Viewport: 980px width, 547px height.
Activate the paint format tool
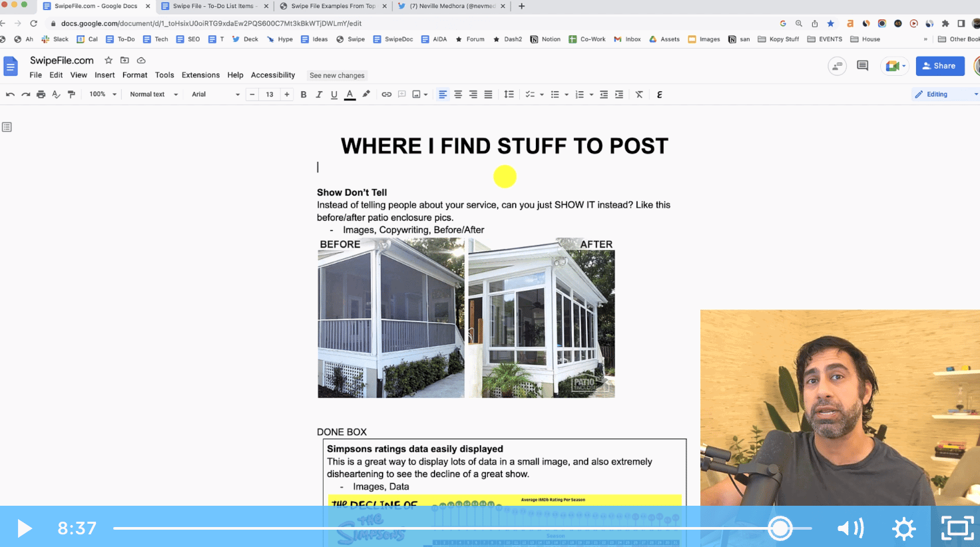[71, 94]
